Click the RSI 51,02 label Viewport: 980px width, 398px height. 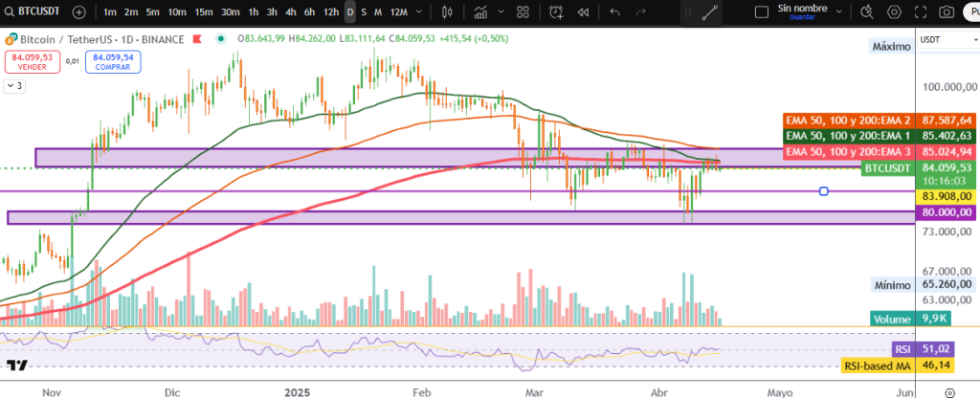[x=923, y=349]
